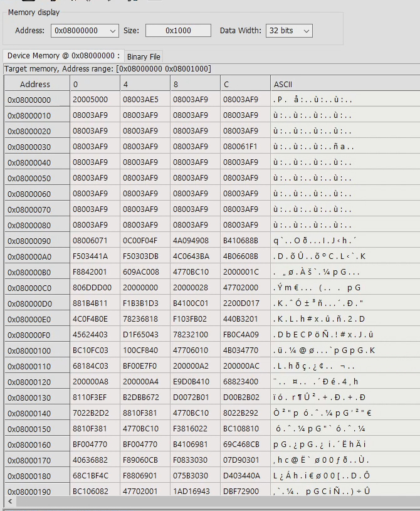This screenshot has width=420, height=511.
Task: Click the Address column header
Action: pos(35,84)
